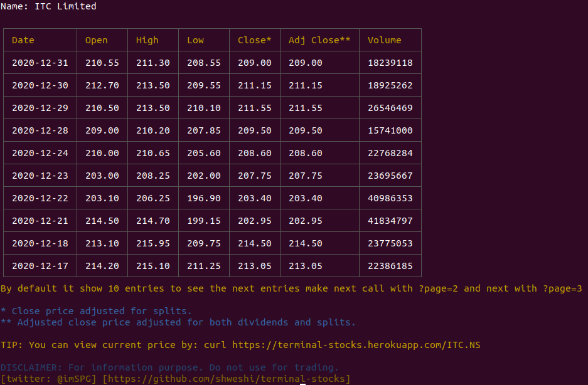Click the 2020-12-21 date cell
The width and height of the screenshot is (588, 385).
click(40, 221)
